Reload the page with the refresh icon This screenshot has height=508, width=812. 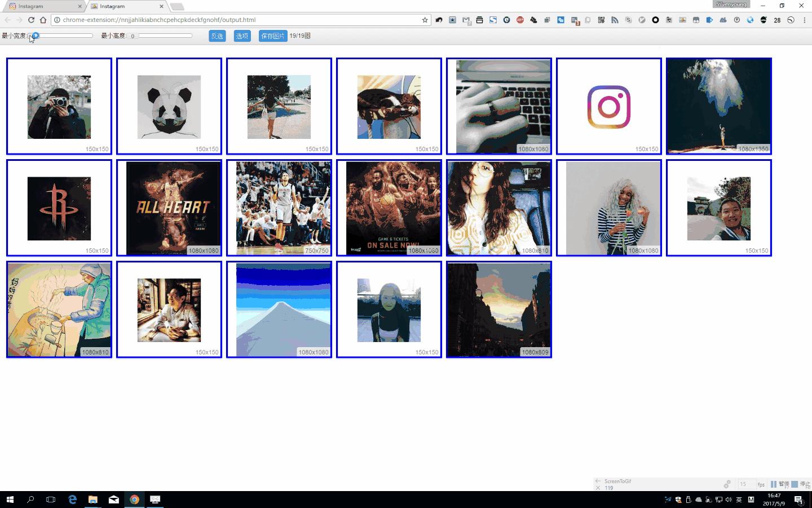tap(31, 20)
